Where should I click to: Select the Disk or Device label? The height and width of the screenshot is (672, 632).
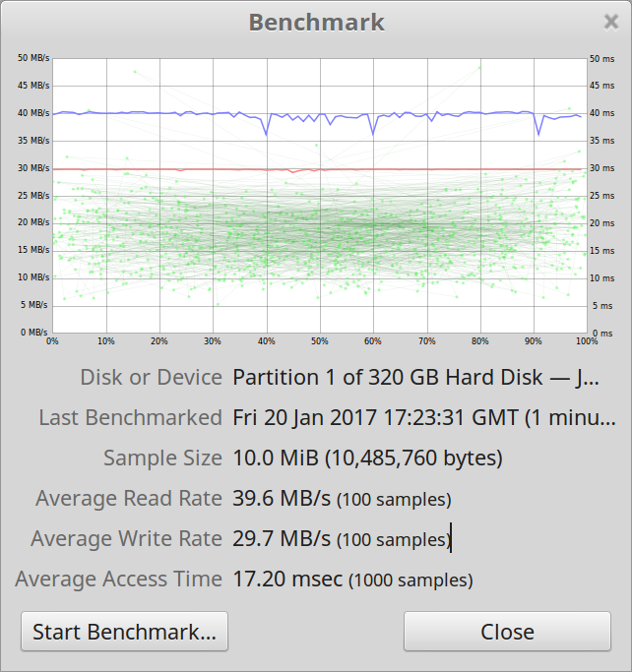[x=151, y=378]
